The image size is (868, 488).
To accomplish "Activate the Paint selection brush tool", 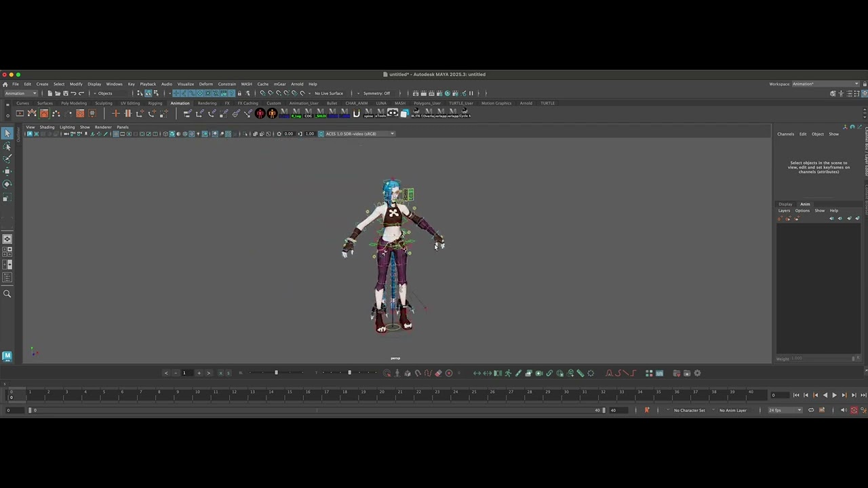I will tap(7, 159).
